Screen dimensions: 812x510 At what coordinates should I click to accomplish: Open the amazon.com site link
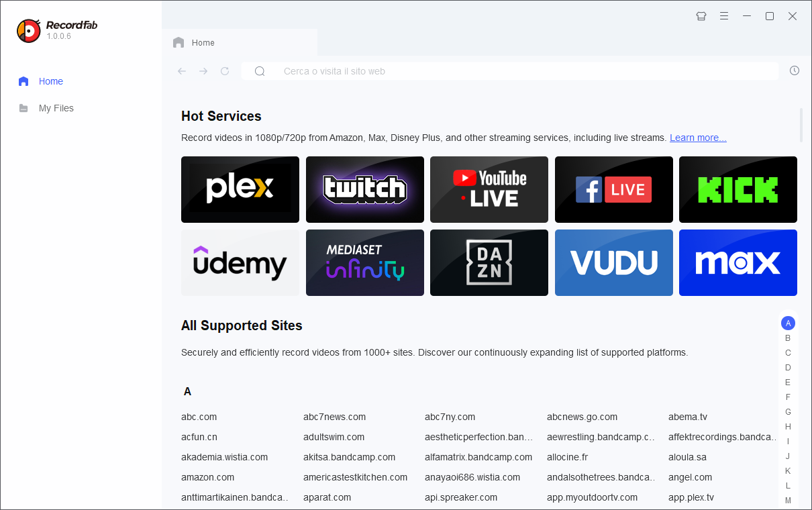pos(207,477)
